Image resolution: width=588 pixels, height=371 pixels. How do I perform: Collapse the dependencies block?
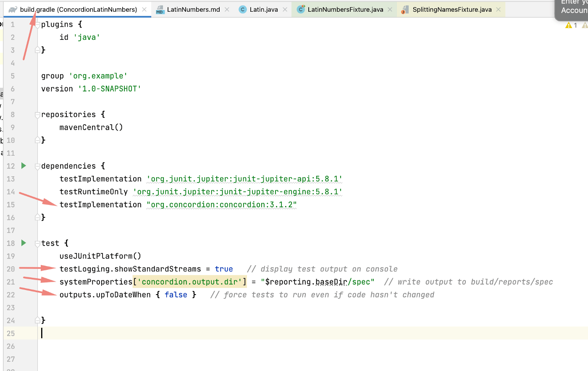(37, 166)
